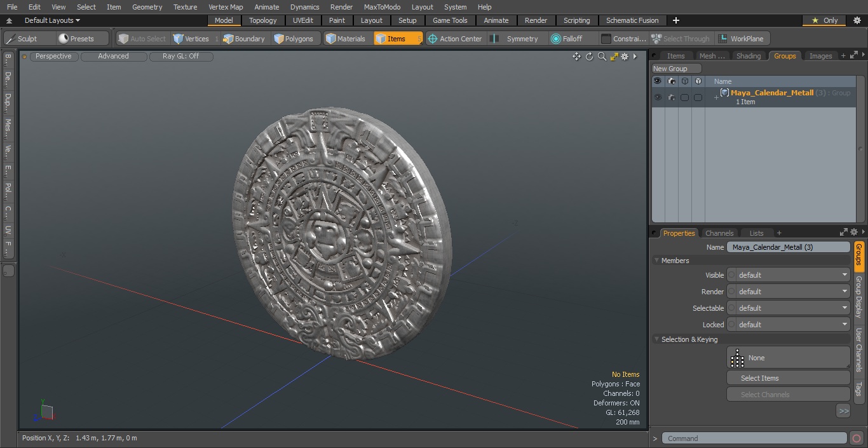Click the record circle beside Command field
This screenshot has width=868, height=448.
pyautogui.click(x=857, y=438)
